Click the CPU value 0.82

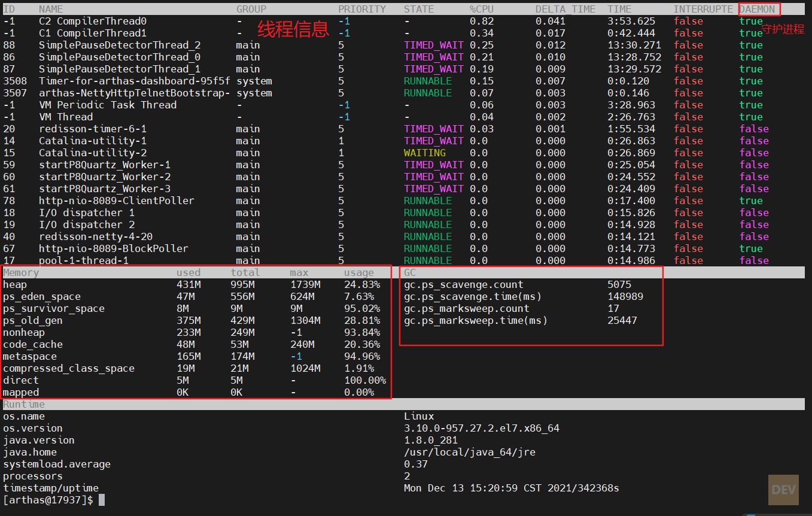[x=482, y=21]
